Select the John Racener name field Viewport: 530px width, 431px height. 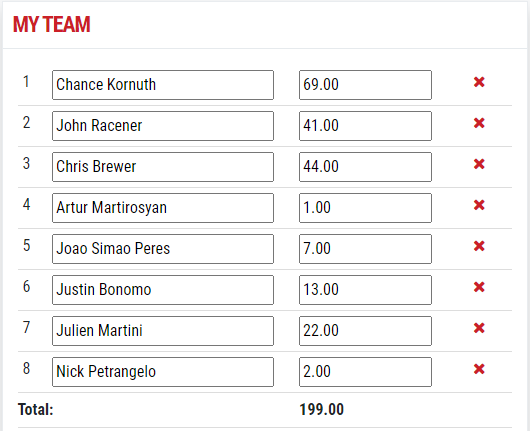(163, 126)
